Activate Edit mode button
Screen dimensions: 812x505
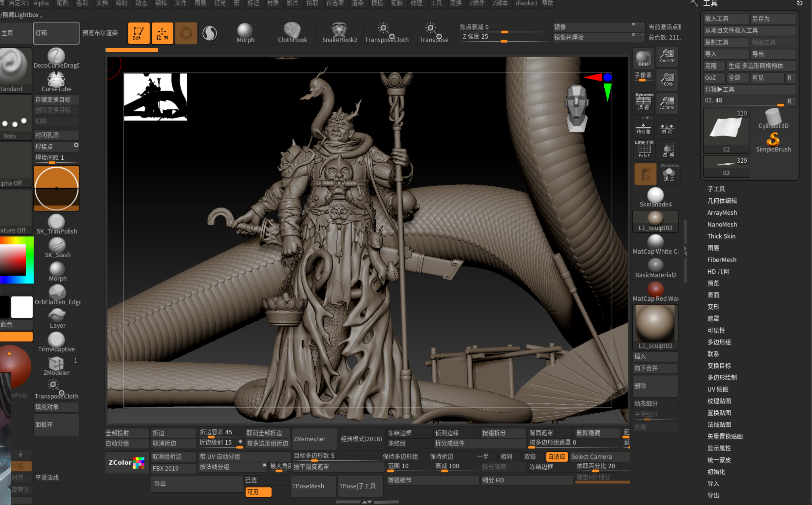139,33
